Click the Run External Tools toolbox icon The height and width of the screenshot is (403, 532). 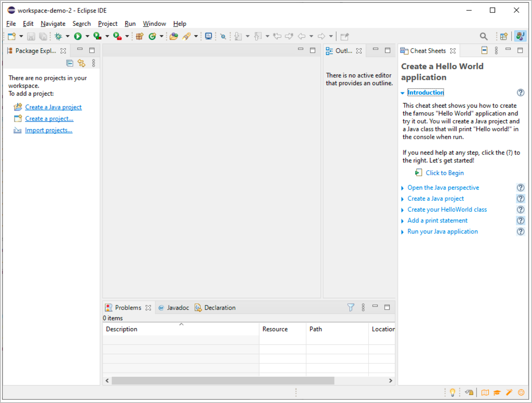[117, 37]
